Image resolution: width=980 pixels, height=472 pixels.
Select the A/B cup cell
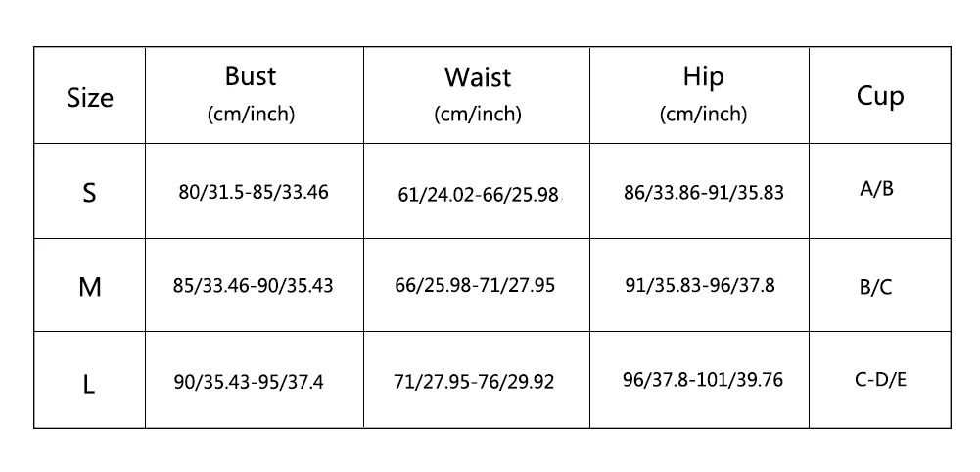876,189
